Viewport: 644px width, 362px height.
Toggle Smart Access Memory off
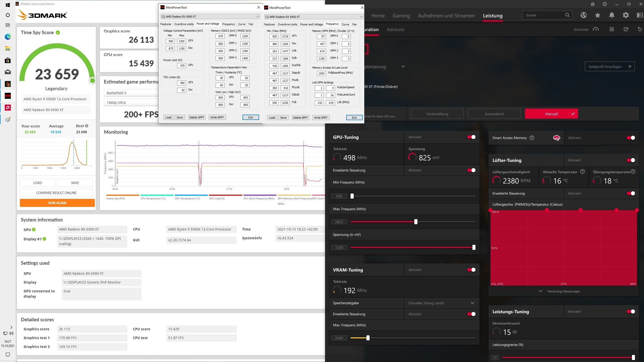click(631, 138)
